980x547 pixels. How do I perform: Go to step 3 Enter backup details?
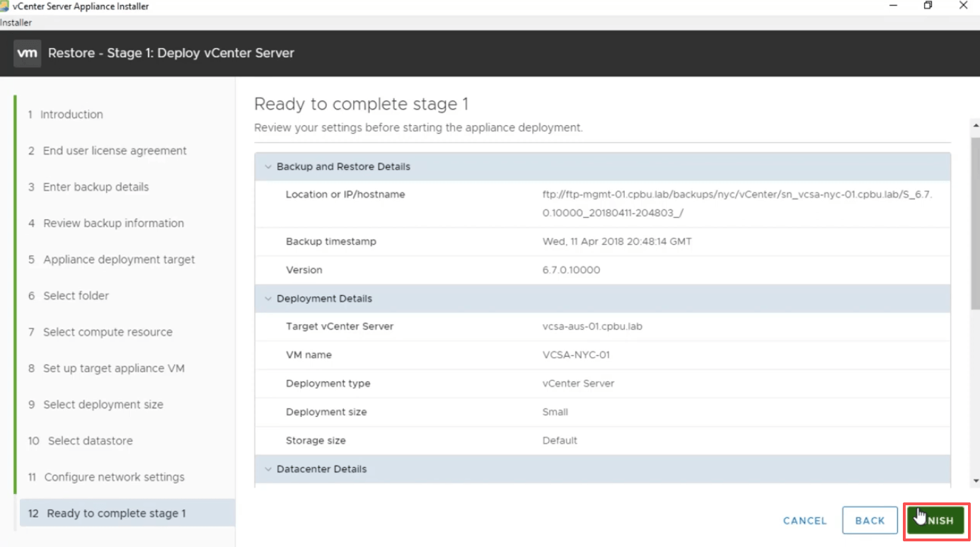coord(88,187)
